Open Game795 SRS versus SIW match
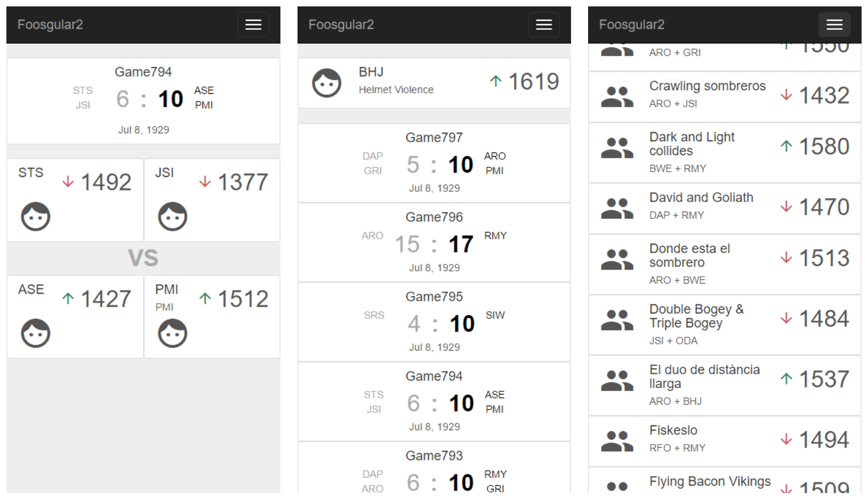Screen dimensions: 868x500 pos(434,322)
